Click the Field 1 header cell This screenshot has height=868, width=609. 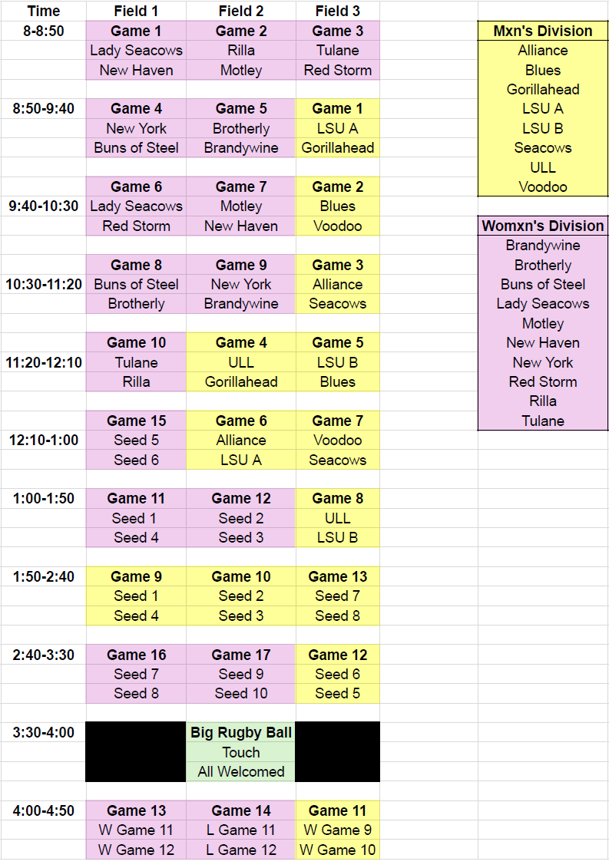tap(136, 12)
